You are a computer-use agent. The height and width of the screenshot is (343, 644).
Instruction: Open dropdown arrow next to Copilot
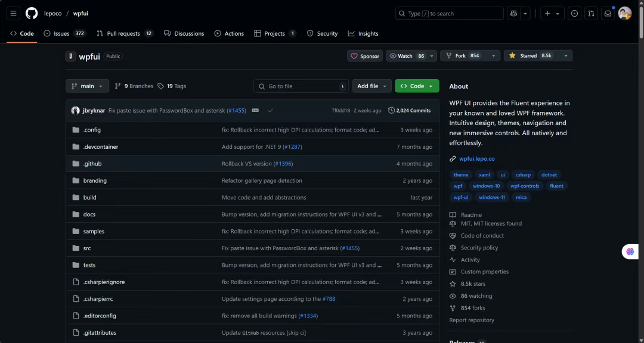coord(525,14)
